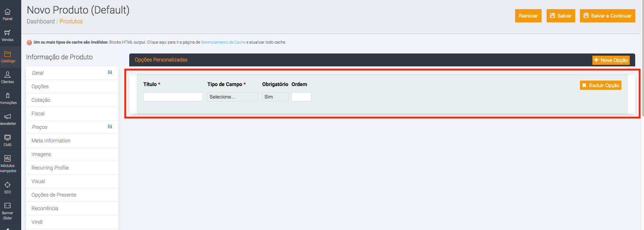Select the Opções de Presente tab

tap(72, 195)
